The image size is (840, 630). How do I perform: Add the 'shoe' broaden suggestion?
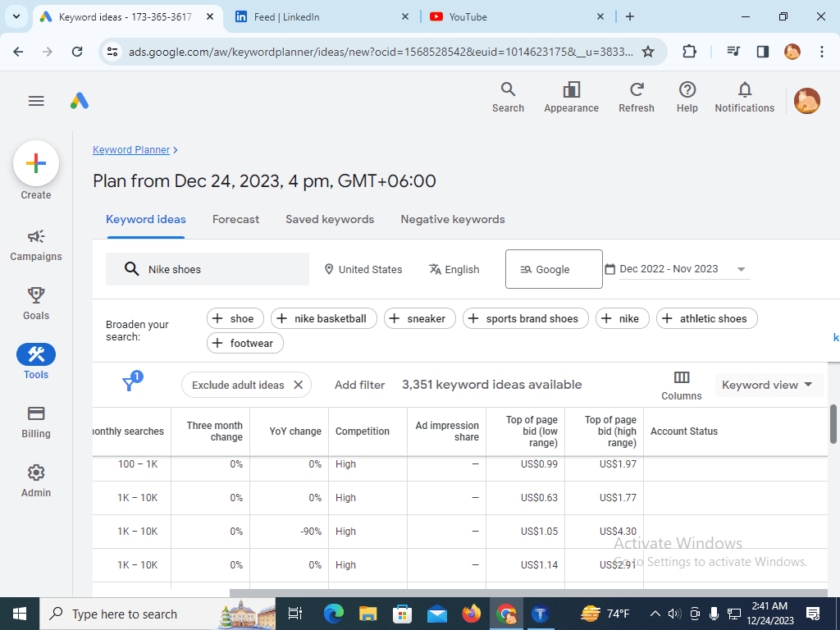click(x=235, y=318)
